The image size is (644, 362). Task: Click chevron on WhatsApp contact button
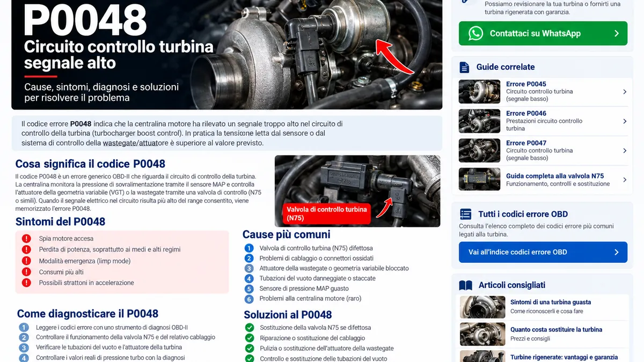click(x=616, y=33)
